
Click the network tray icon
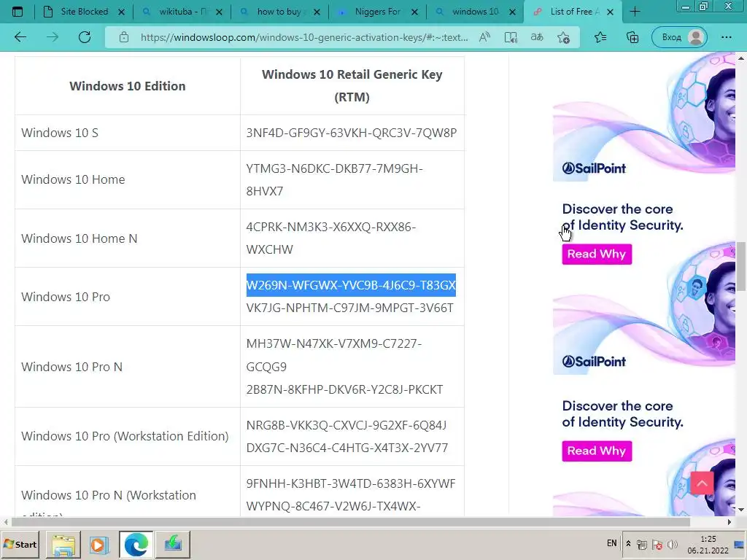tap(642, 545)
